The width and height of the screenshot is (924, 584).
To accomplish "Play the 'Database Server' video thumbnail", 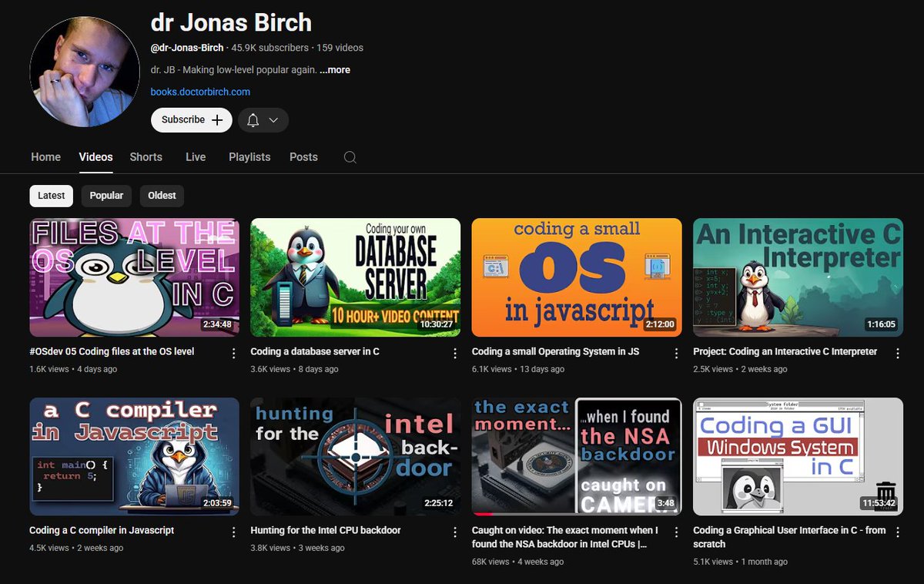I will pos(355,277).
